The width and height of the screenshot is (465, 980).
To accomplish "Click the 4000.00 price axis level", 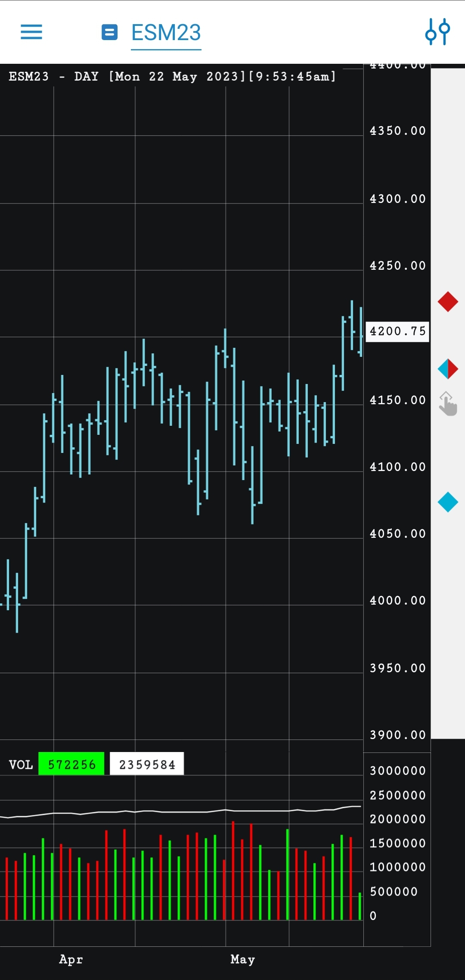I will (398, 601).
